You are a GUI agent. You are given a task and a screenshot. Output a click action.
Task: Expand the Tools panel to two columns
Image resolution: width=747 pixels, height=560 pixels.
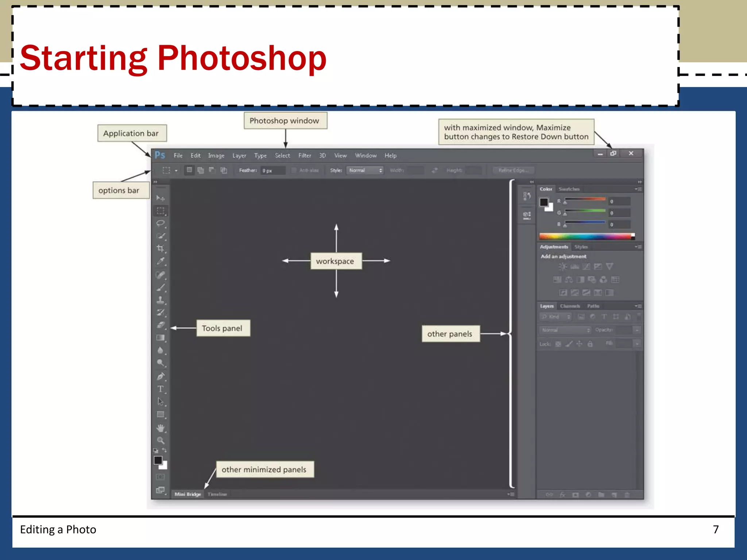tap(155, 182)
